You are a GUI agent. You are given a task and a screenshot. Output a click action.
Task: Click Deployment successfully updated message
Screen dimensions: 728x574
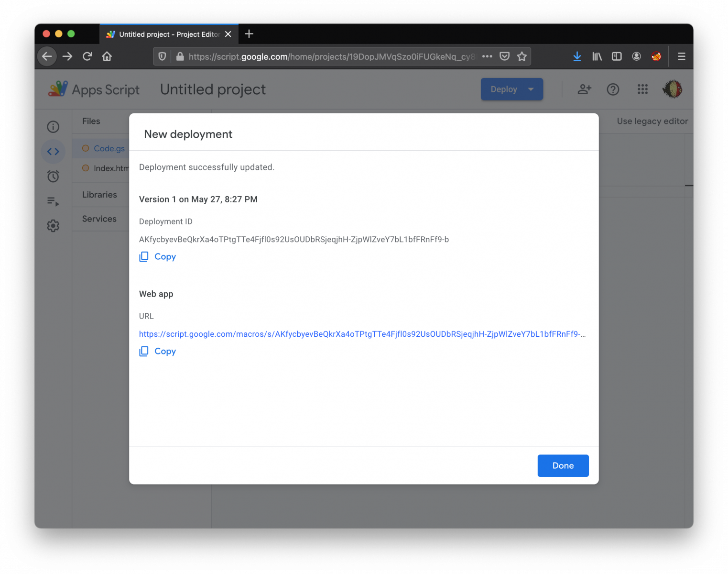coord(206,167)
